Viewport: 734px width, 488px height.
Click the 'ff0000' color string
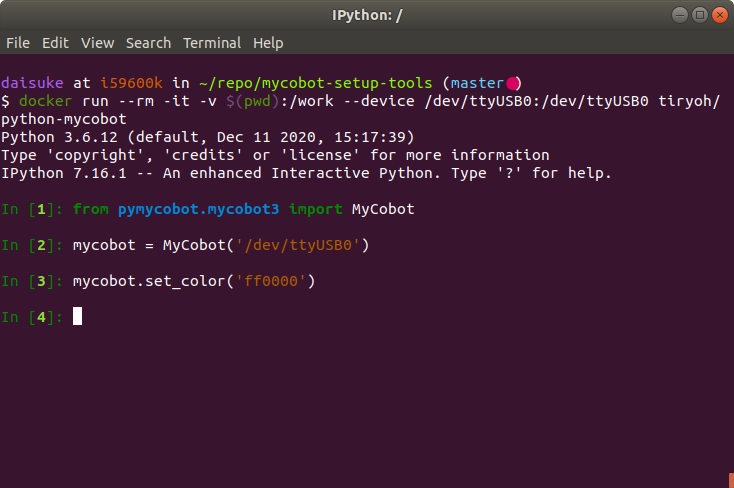click(x=271, y=281)
